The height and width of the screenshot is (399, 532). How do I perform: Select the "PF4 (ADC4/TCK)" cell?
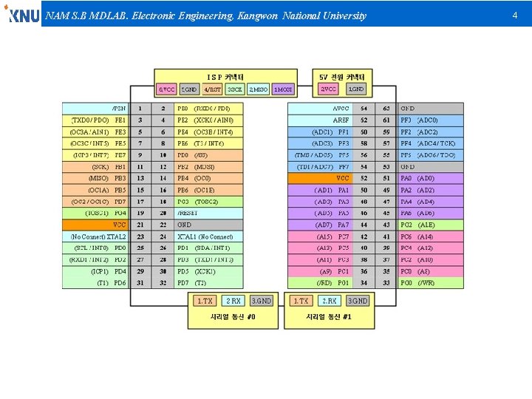tap(431, 143)
